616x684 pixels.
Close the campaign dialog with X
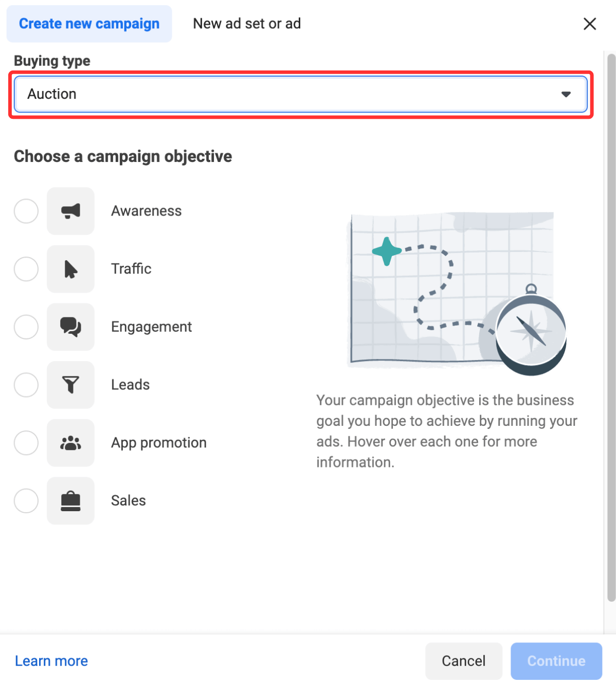click(589, 24)
